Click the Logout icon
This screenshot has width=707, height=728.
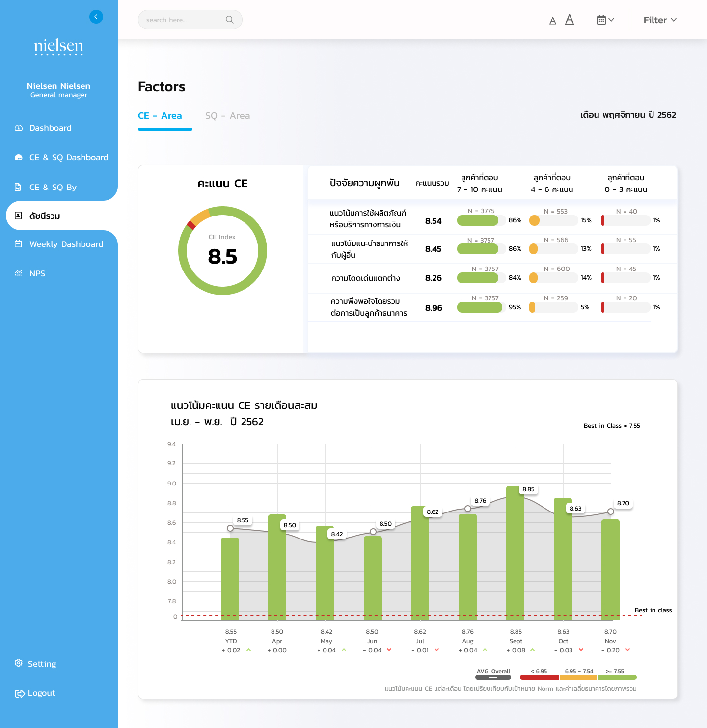click(20, 693)
